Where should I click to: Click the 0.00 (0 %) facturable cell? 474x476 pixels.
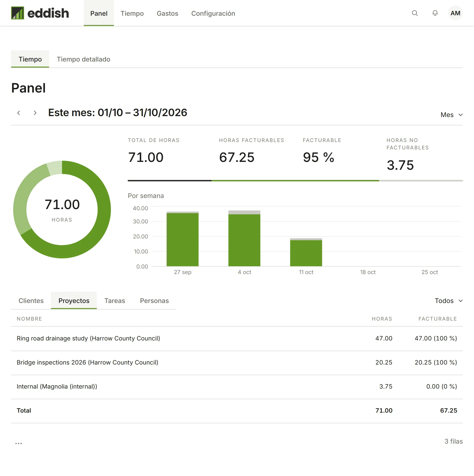coord(442,386)
